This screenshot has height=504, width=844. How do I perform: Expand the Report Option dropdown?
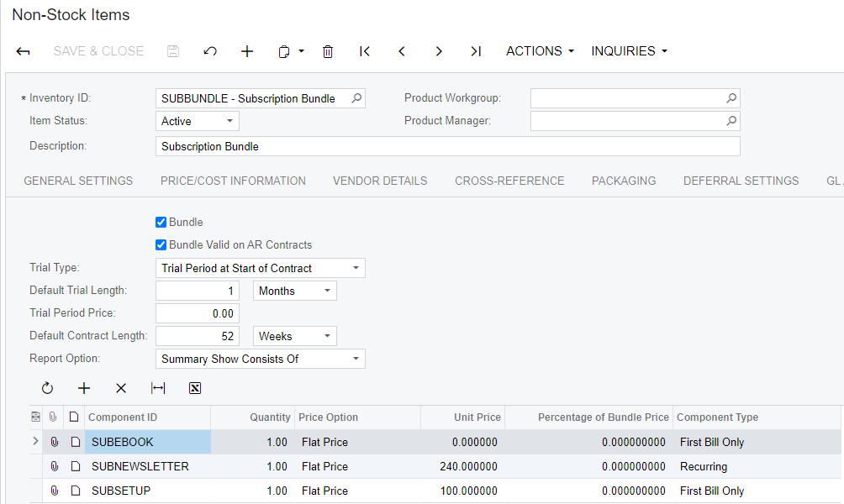(261, 359)
